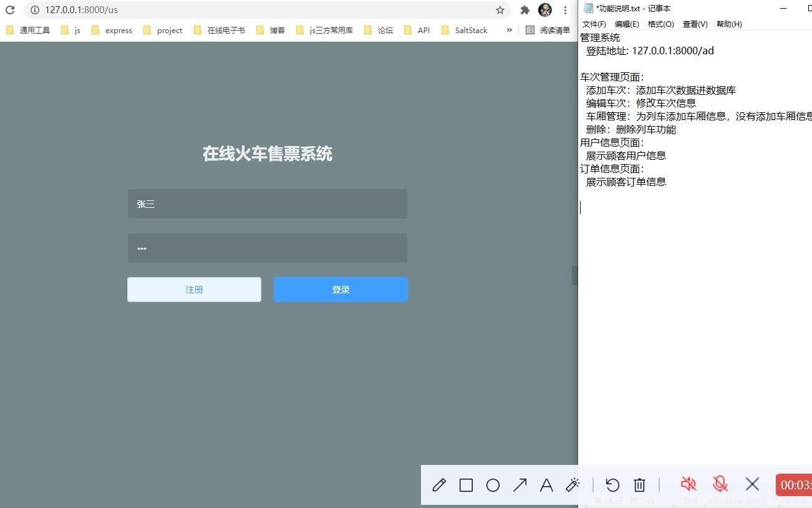
Task: Open the express bookmark folder
Action: [112, 30]
